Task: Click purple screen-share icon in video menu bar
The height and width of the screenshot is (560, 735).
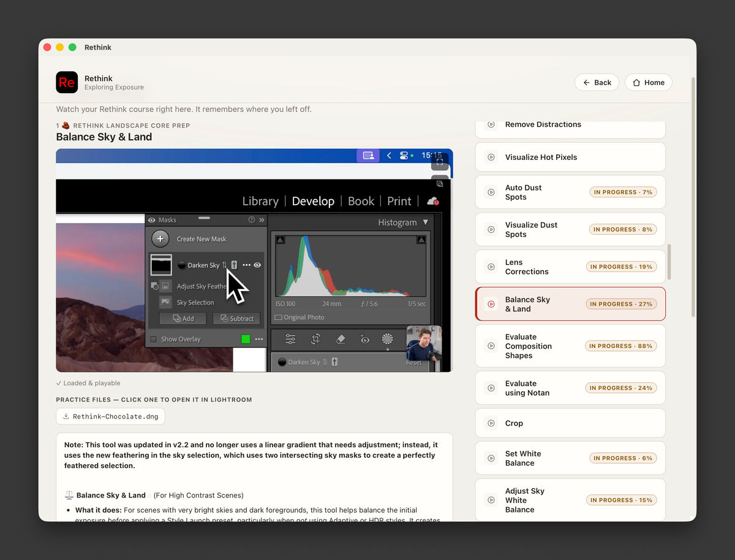Action: click(x=368, y=156)
